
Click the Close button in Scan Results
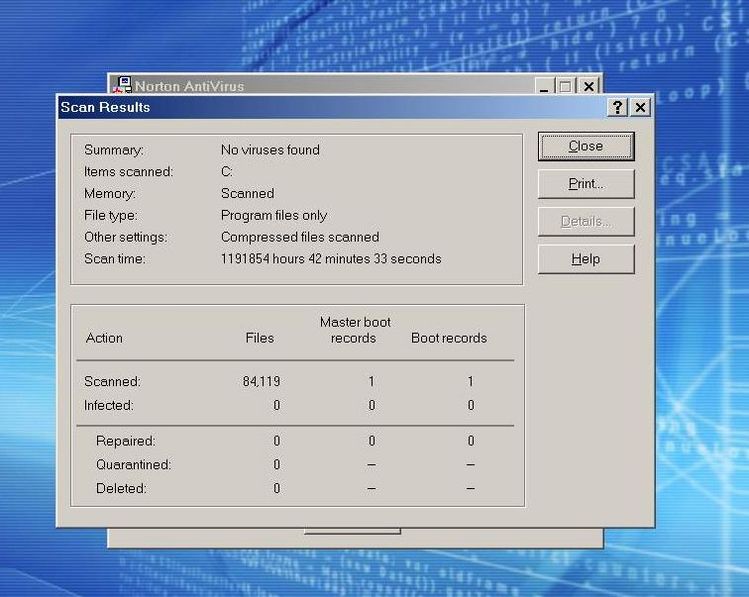pos(586,146)
